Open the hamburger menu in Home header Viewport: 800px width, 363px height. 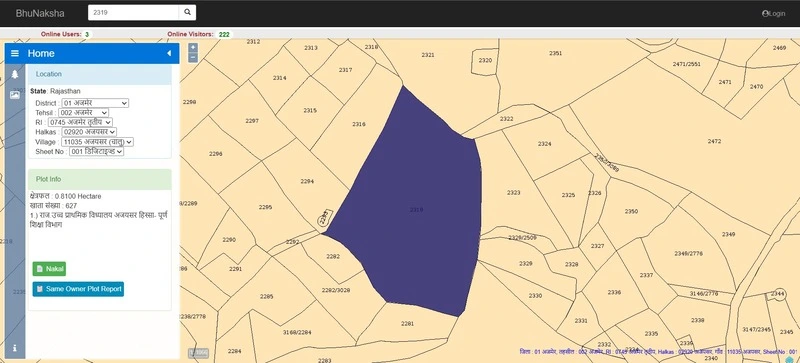coord(15,53)
